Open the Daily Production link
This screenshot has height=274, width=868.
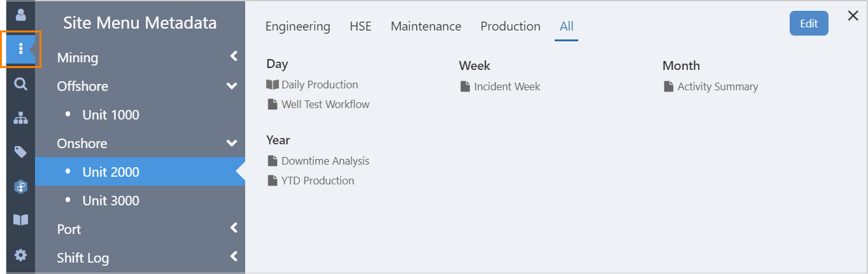[319, 85]
